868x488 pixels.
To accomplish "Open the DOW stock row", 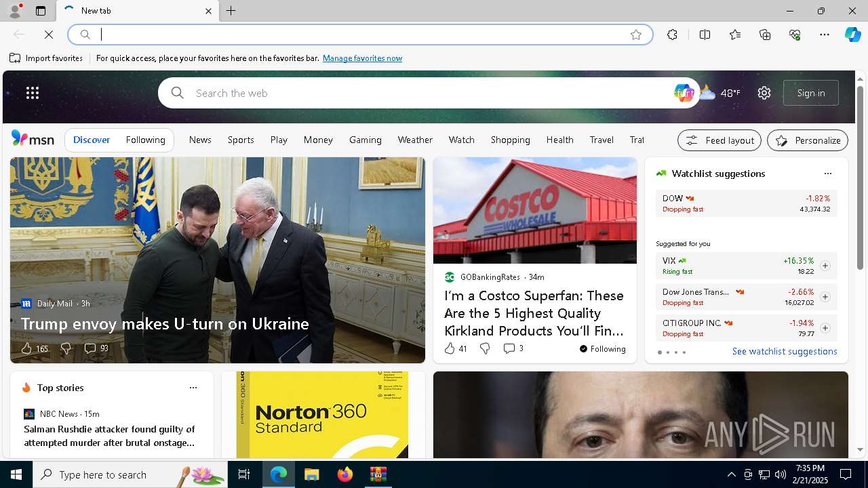I will tap(746, 203).
